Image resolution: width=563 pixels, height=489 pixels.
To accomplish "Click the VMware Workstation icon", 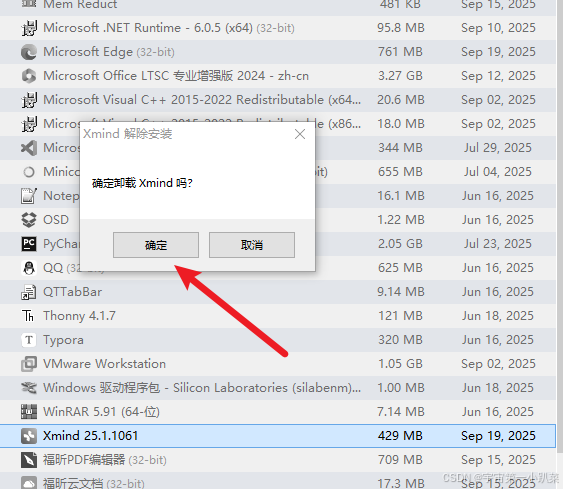I will (x=29, y=364).
